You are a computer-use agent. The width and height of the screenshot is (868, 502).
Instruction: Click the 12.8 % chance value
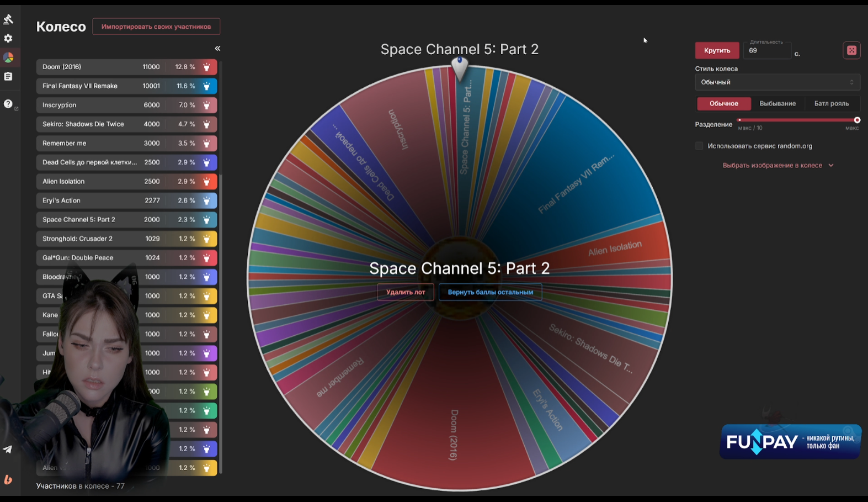tap(185, 67)
